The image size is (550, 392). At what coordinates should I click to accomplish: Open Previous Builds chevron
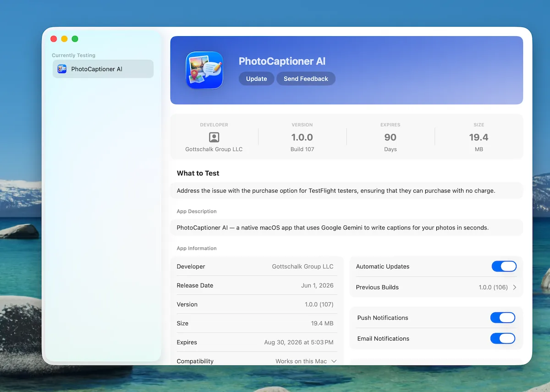click(x=515, y=288)
